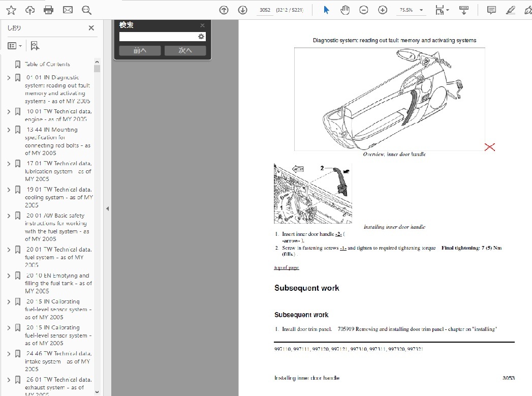Click the 前へ previous result button
This screenshot has width=532, height=396.
pos(140,50)
